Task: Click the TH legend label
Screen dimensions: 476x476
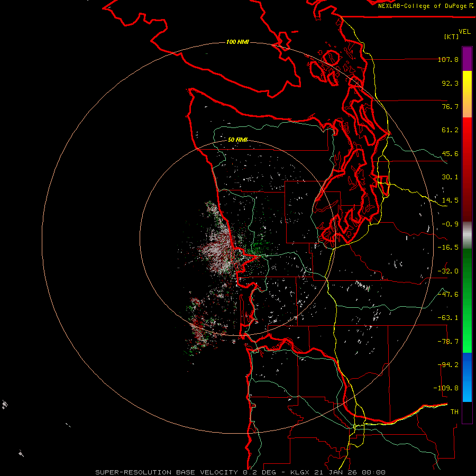Action: (454, 411)
